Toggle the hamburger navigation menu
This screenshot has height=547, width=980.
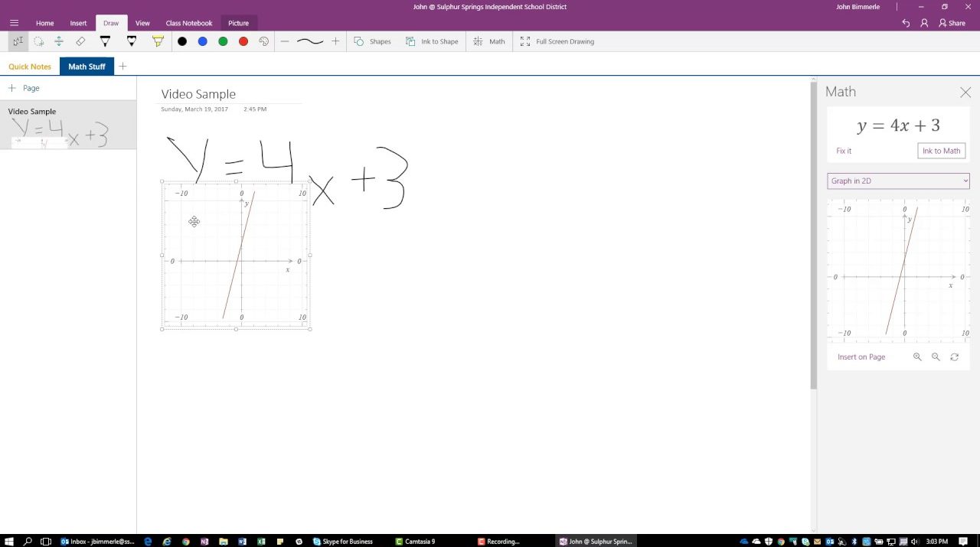coord(14,23)
